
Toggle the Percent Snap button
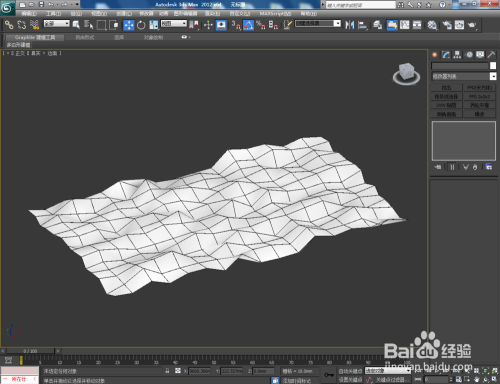pos(261,25)
